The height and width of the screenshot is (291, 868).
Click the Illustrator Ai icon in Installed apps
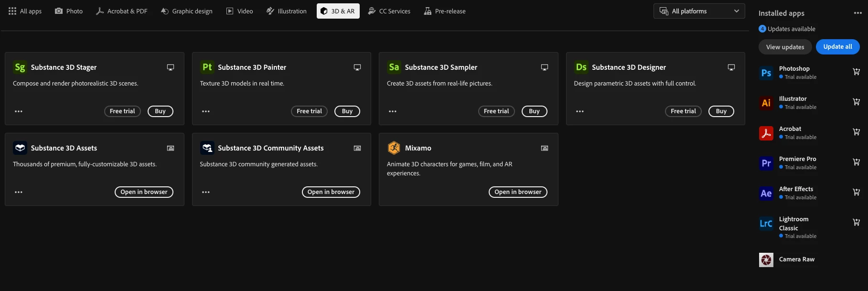coord(766,103)
